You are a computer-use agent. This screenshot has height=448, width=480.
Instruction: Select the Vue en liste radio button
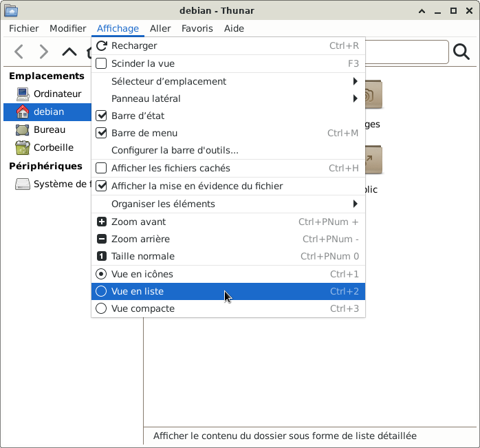[x=101, y=291]
